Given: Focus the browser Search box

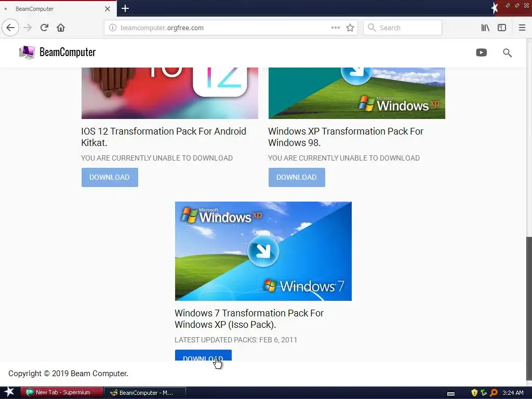Looking at the screenshot, I should [403, 28].
